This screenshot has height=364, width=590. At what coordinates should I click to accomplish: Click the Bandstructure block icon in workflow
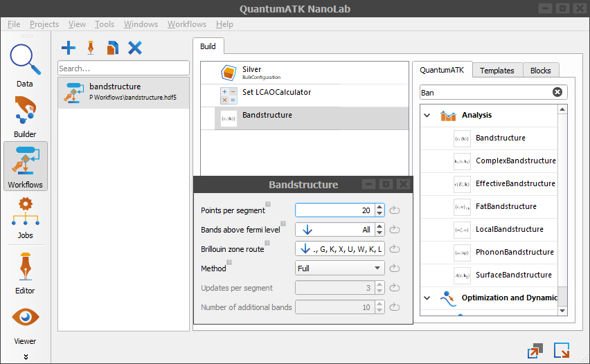(229, 118)
